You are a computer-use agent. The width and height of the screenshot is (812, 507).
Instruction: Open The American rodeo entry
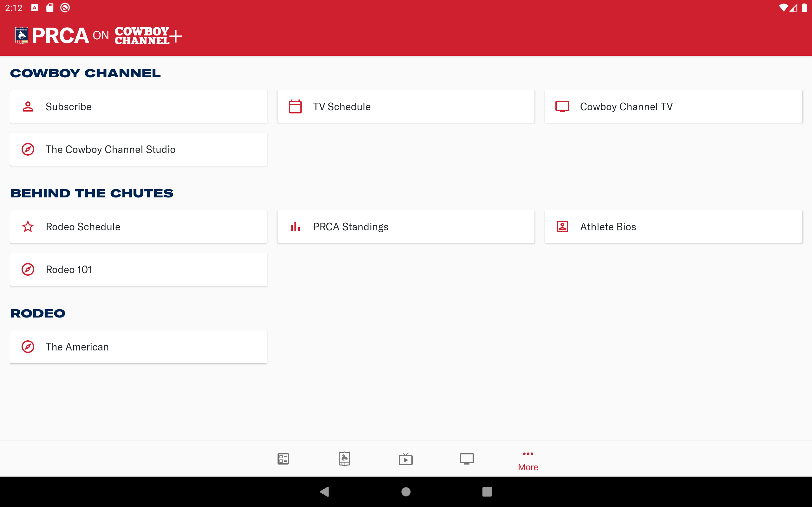click(x=139, y=347)
